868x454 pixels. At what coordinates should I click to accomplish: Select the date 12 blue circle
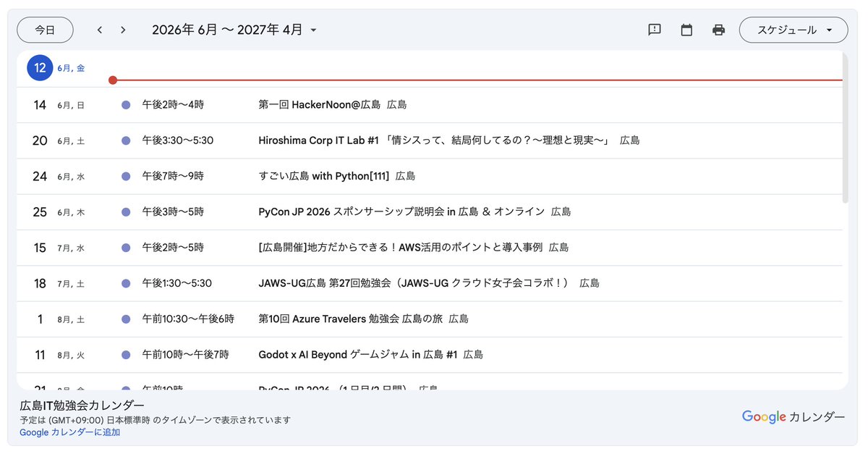(x=40, y=68)
